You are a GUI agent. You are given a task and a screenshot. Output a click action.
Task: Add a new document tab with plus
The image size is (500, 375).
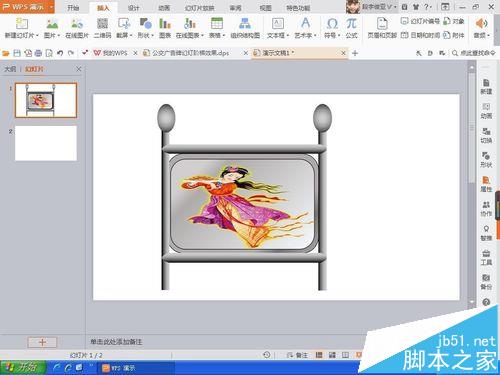pos(355,53)
